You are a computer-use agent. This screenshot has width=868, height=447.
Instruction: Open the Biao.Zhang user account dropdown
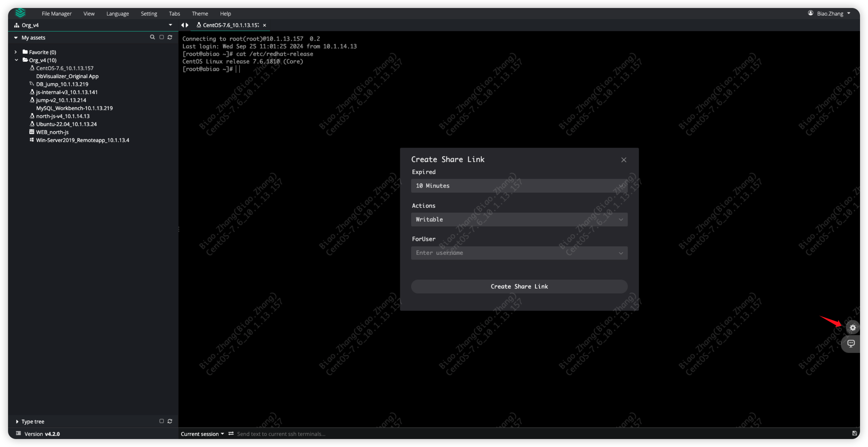pyautogui.click(x=829, y=13)
